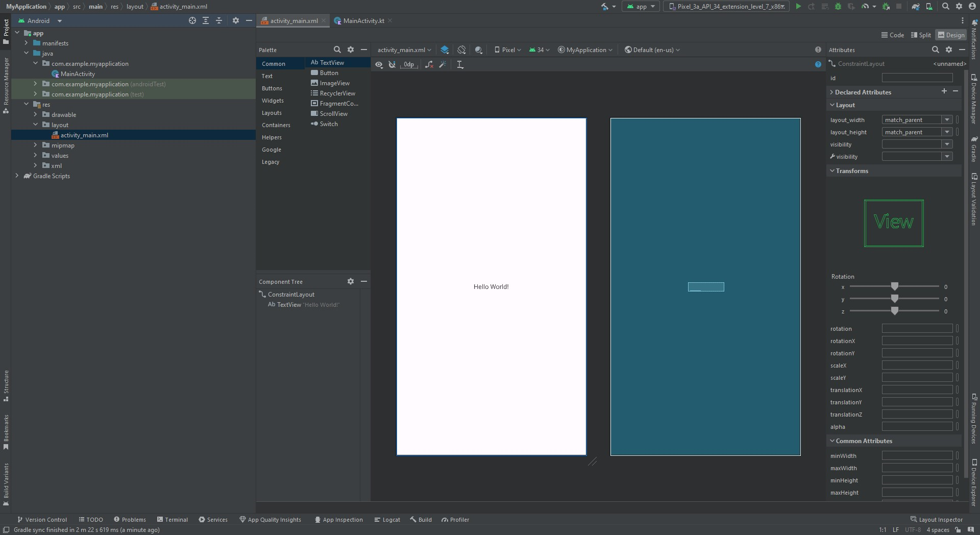Click the Guidelines icon in design toolbar
This screenshot has height=535, width=980.
460,65
